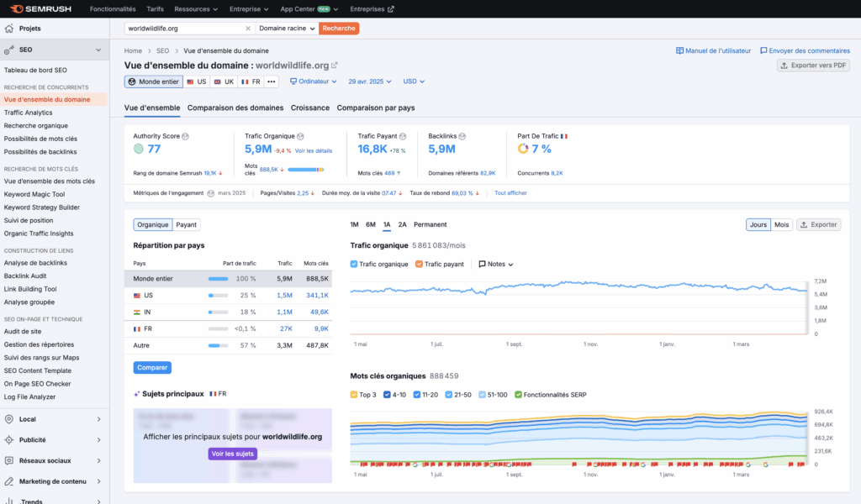Click the SEO section icon
Image resolution: width=861 pixels, height=504 pixels.
[8, 50]
